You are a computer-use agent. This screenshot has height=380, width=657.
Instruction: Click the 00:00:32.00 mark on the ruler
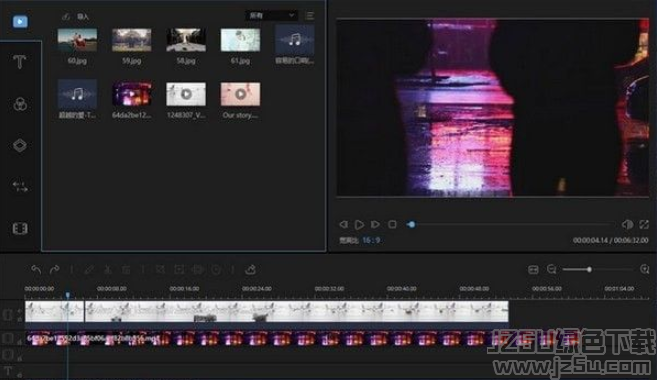(329, 289)
